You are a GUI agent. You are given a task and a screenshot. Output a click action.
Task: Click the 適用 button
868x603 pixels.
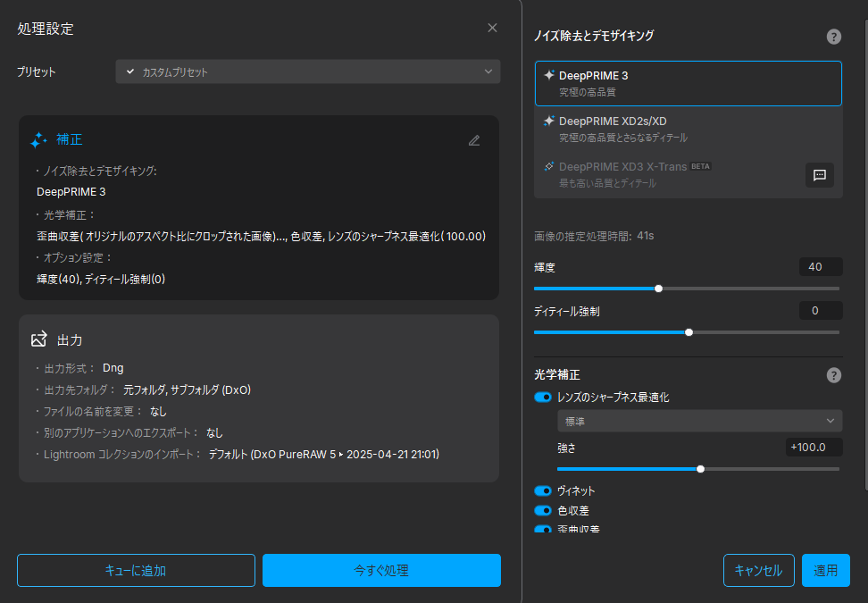[825, 570]
